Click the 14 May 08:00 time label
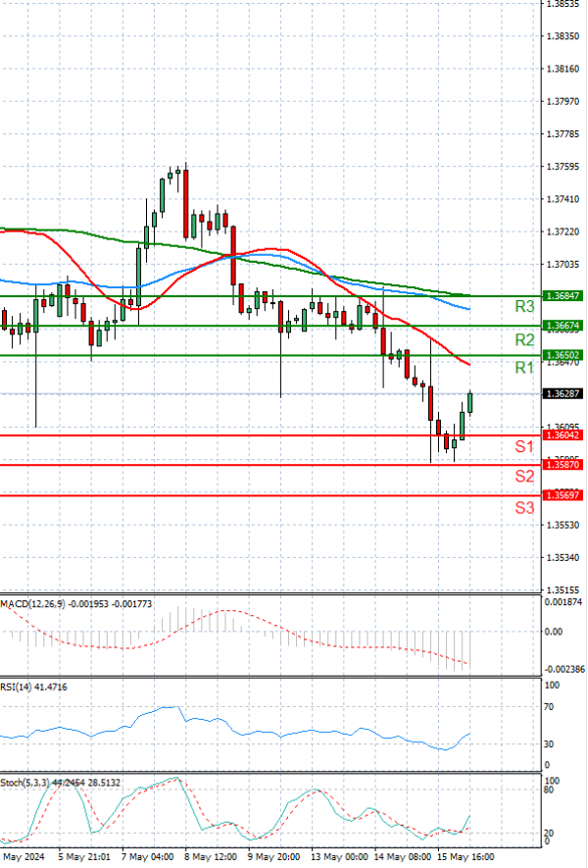 [x=402, y=857]
